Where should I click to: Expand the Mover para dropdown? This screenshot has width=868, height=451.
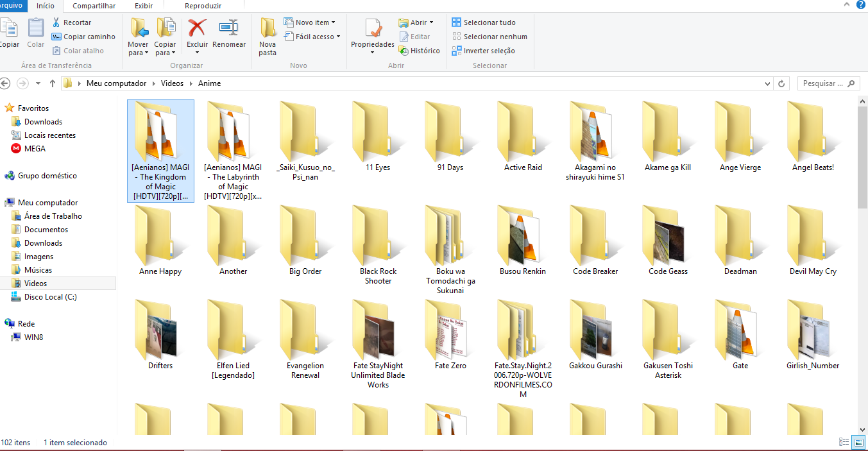(138, 53)
